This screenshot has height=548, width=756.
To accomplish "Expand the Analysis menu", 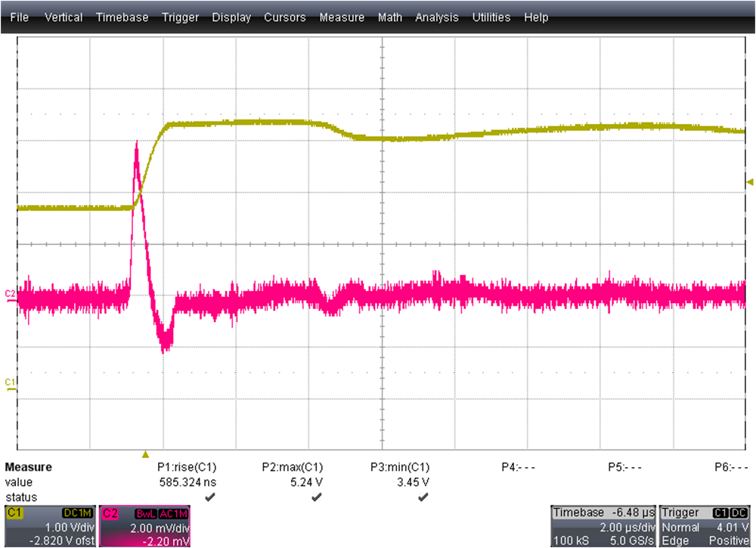I will (437, 17).
